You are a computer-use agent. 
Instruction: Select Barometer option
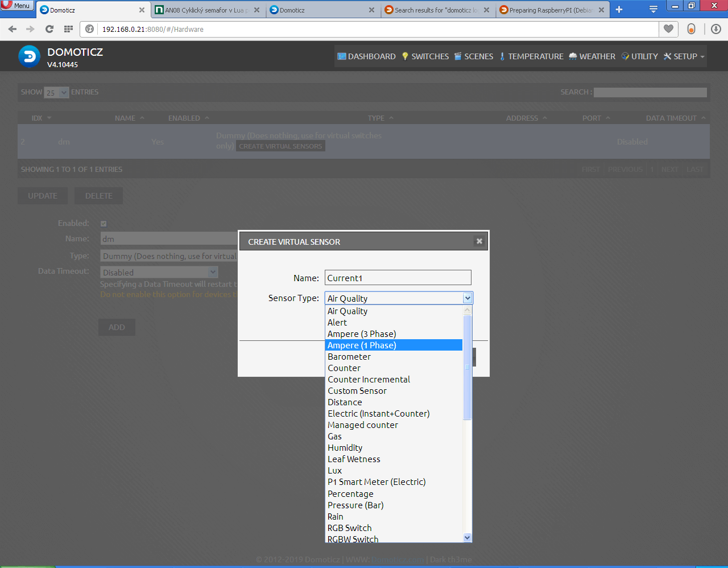(394, 357)
